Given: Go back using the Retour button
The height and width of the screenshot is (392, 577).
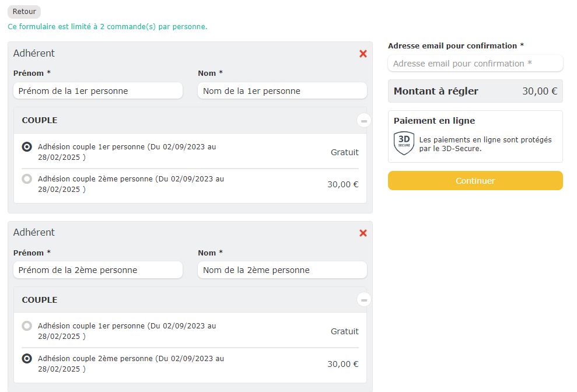Looking at the screenshot, I should (x=24, y=12).
